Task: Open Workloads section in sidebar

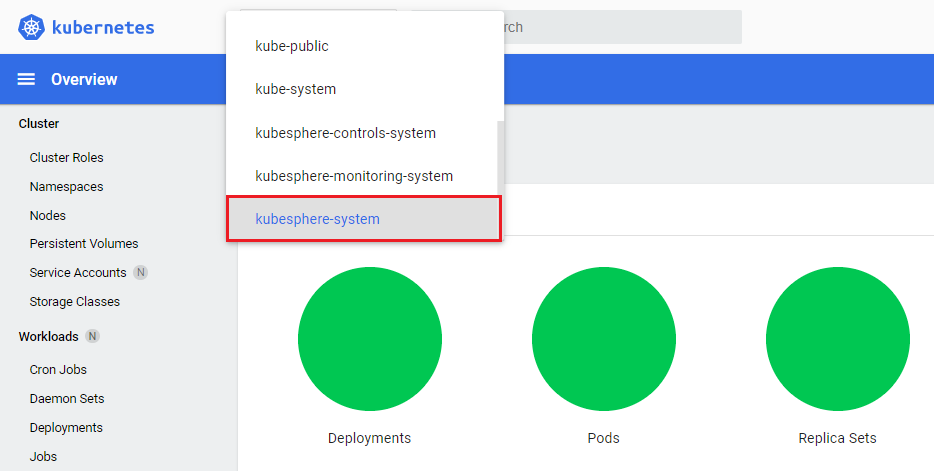Action: (x=48, y=336)
